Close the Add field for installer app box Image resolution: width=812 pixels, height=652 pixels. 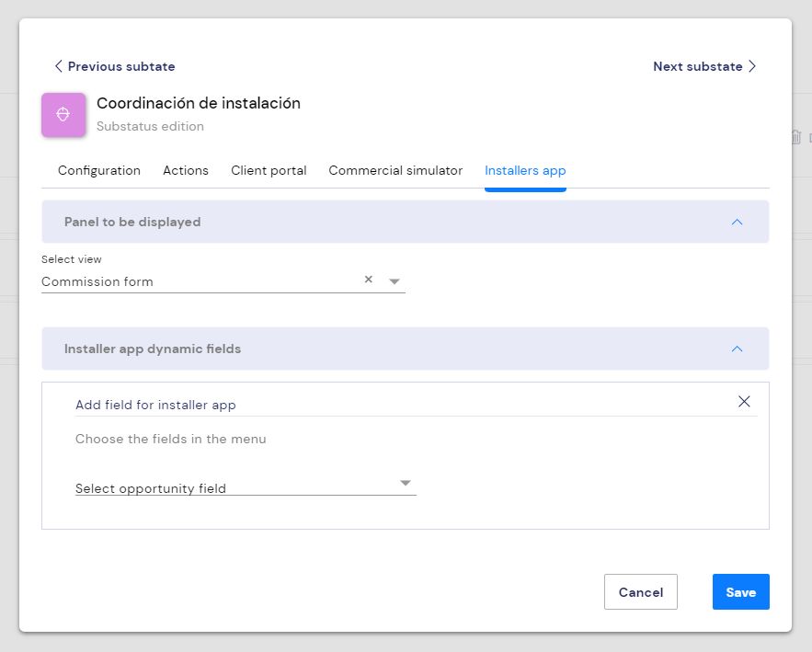[x=744, y=401]
